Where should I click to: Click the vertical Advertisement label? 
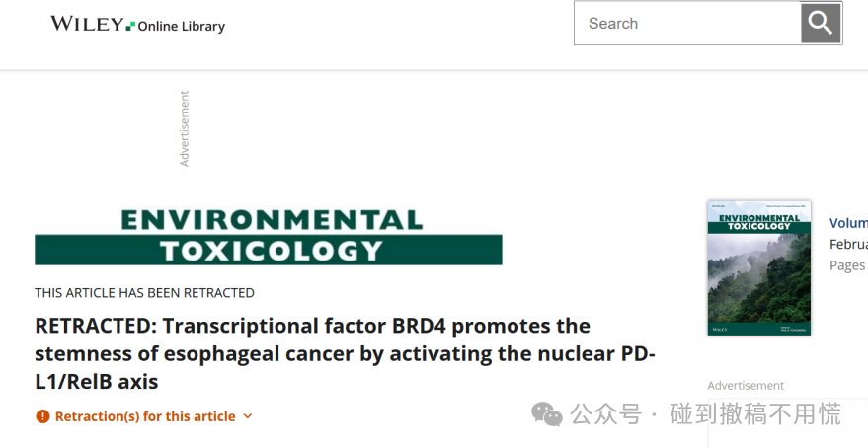click(185, 128)
